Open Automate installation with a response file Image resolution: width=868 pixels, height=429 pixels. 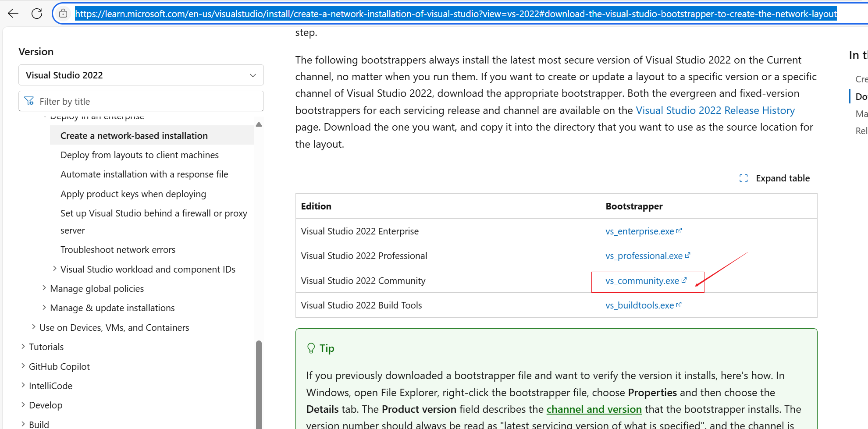[144, 174]
